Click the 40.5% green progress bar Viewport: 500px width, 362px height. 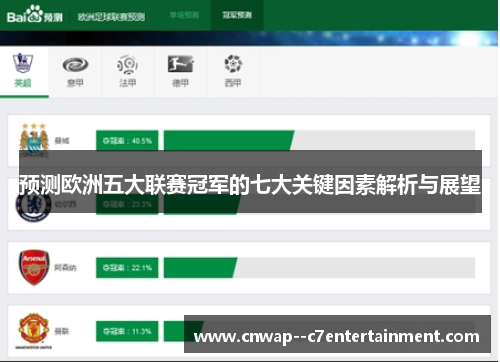tap(229, 141)
